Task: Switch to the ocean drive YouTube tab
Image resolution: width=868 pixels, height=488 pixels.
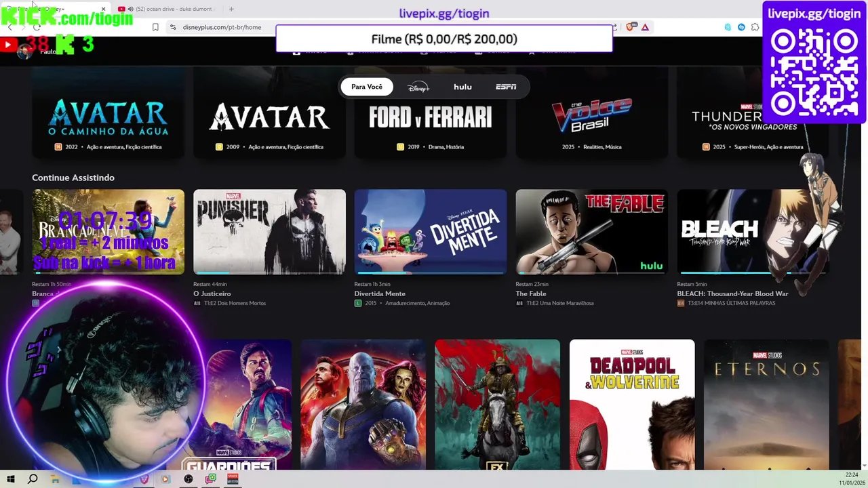Action: 168,9
